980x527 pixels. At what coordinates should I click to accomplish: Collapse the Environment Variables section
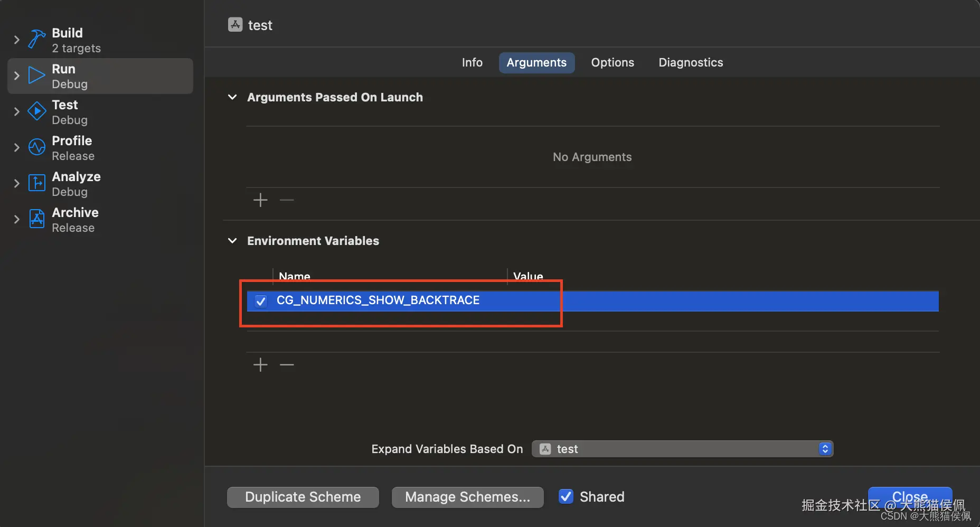pyautogui.click(x=232, y=241)
